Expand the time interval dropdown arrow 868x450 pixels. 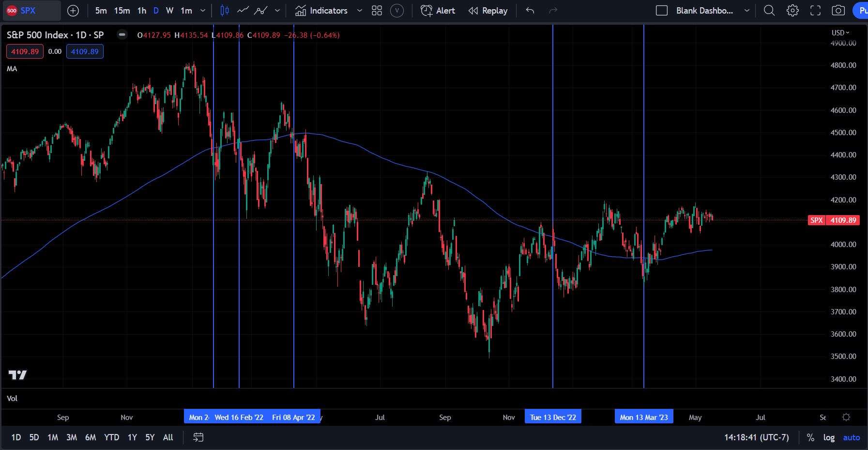pyautogui.click(x=203, y=11)
